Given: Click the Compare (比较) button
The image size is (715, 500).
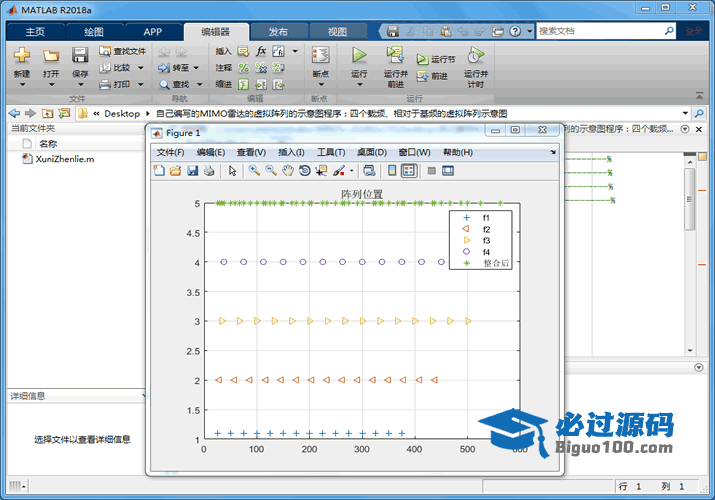Looking at the screenshot, I should click(x=116, y=67).
